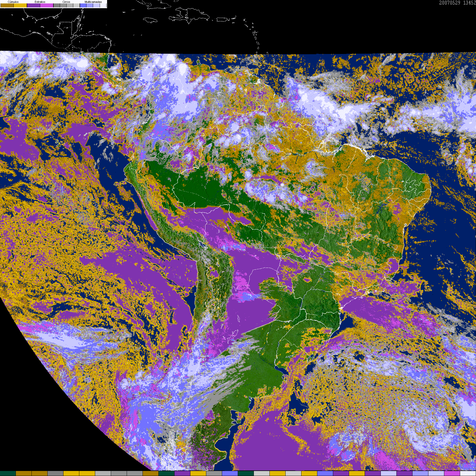Select the dotted white Multicamadas swatch
This screenshot has height=476, width=476.
[103, 5]
